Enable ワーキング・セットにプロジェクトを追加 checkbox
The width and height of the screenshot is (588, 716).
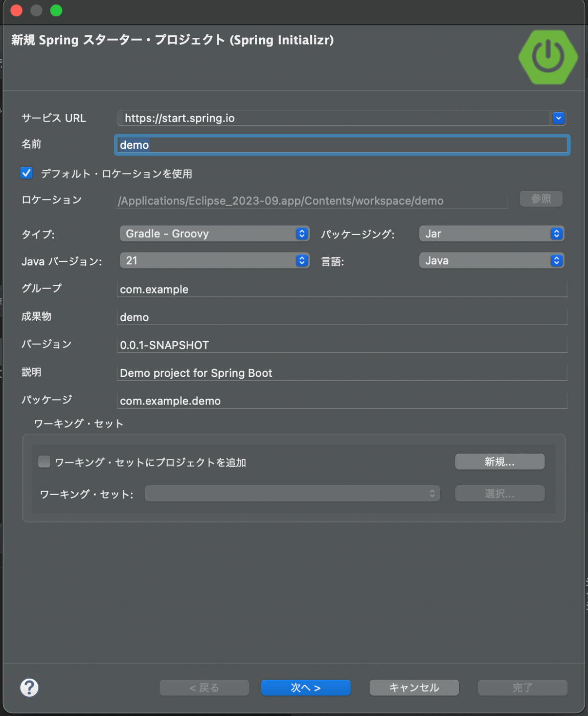pos(44,462)
